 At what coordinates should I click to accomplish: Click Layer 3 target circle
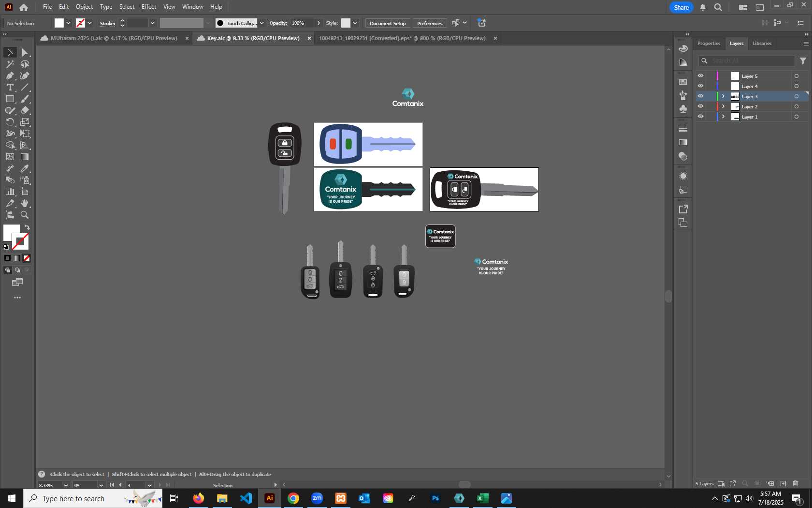click(x=797, y=96)
